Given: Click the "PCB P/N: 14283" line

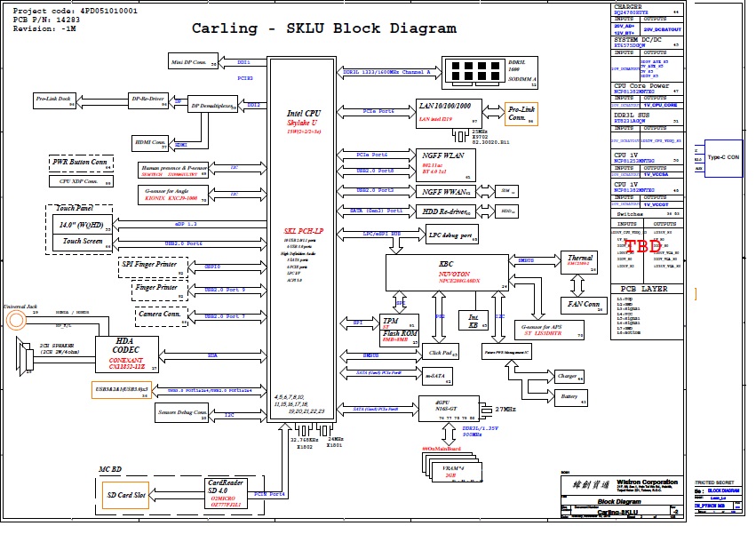Looking at the screenshot, I should click(x=46, y=20).
